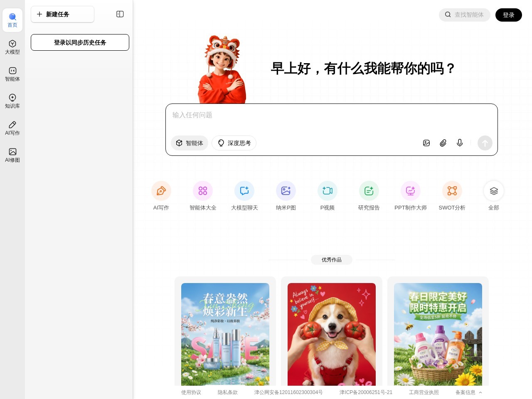Image resolution: width=532 pixels, height=399 pixels.
Task: Open the 隐私条款 link
Action: [x=227, y=392]
